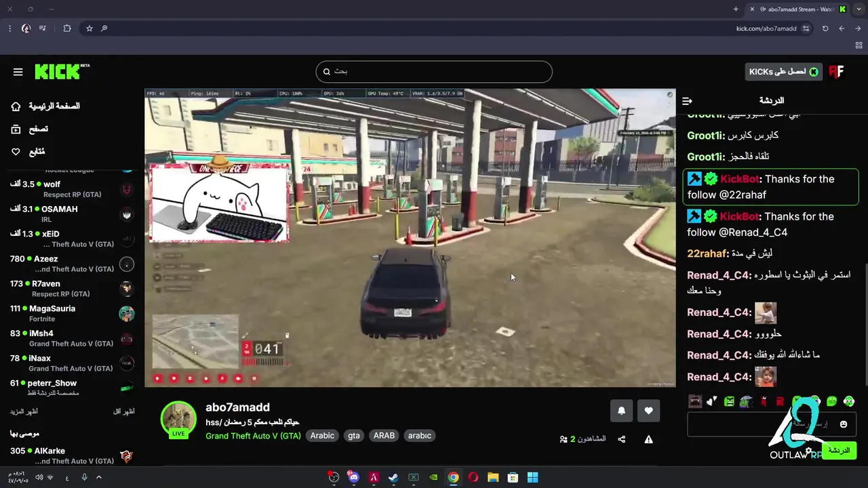The height and width of the screenshot is (488, 868).
Task: Click the KICK beta logo
Action: (62, 71)
